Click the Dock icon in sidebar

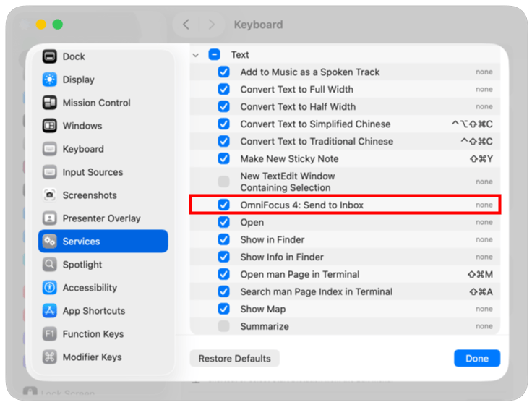(x=49, y=56)
